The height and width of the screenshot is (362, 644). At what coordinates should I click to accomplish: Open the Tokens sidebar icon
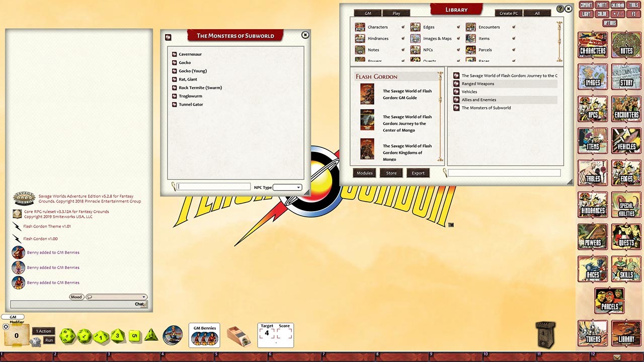coord(592,333)
